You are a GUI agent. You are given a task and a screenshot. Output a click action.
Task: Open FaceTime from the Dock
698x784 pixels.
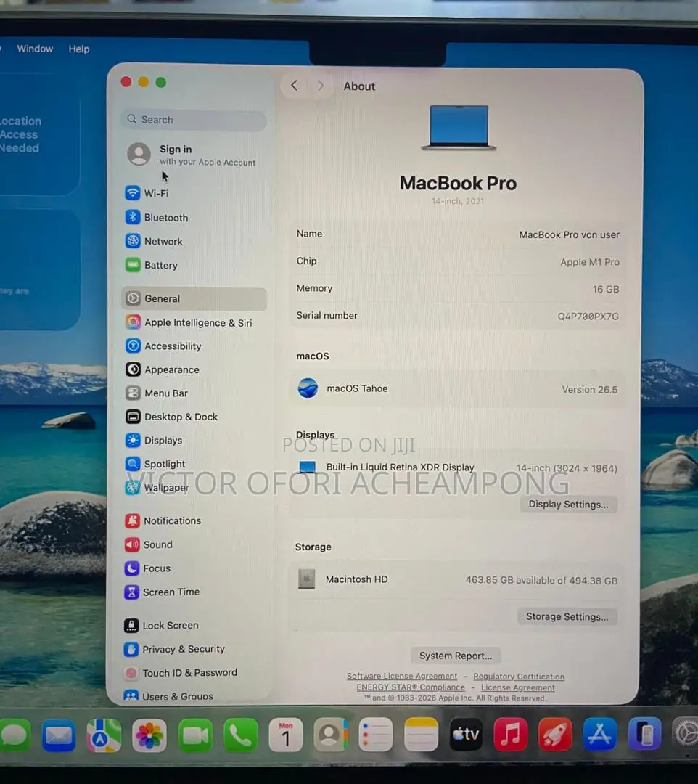tap(195, 735)
